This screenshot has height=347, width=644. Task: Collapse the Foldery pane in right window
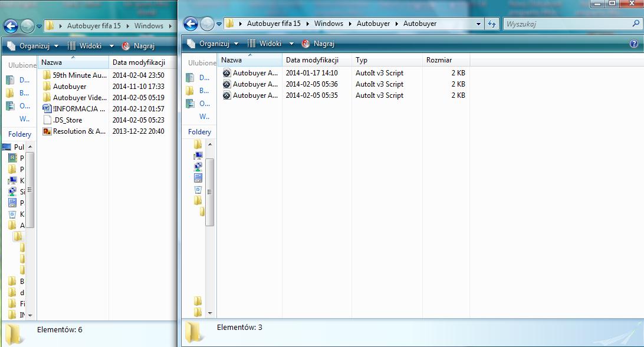coord(199,131)
